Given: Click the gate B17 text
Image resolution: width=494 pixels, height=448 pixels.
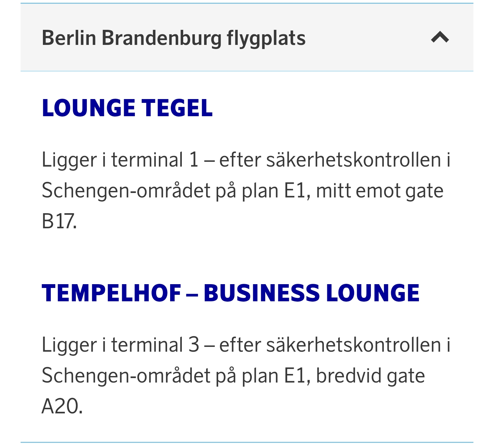Looking at the screenshot, I should point(59,221).
